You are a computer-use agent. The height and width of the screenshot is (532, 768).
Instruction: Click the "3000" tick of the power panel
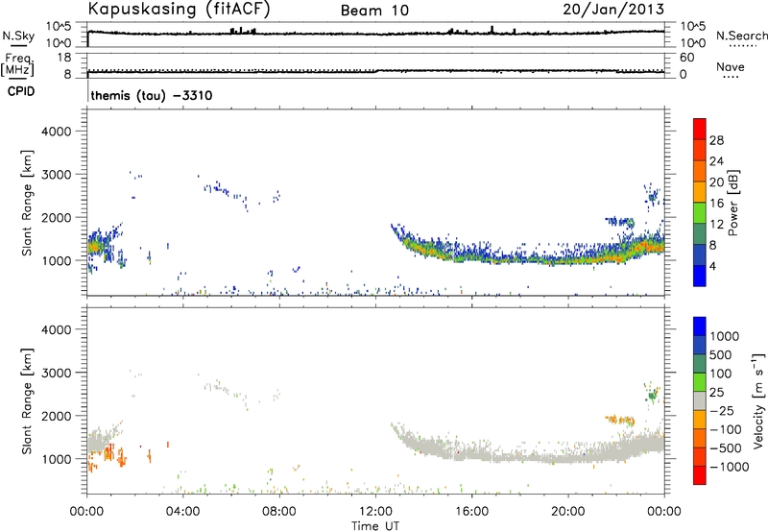56,175
